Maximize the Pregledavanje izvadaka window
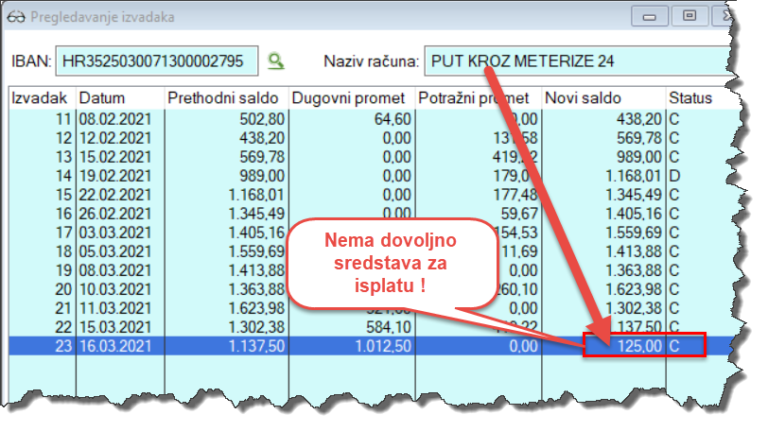 pyautogui.click(x=690, y=16)
